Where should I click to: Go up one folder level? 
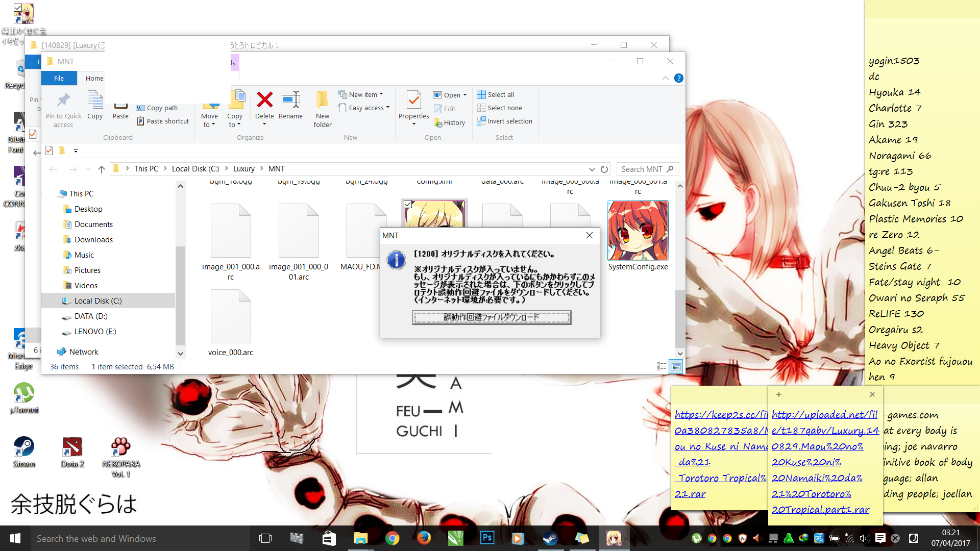[x=101, y=169]
